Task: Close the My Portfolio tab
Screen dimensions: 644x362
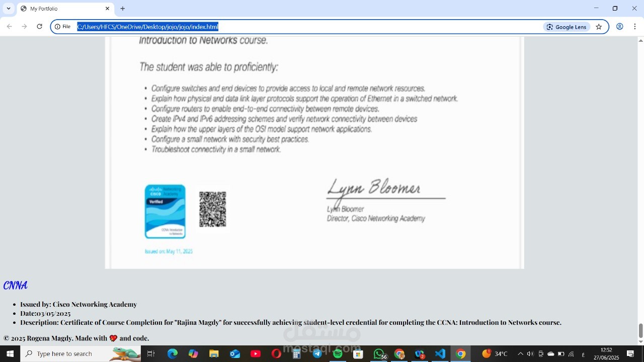Action: pyautogui.click(x=107, y=9)
